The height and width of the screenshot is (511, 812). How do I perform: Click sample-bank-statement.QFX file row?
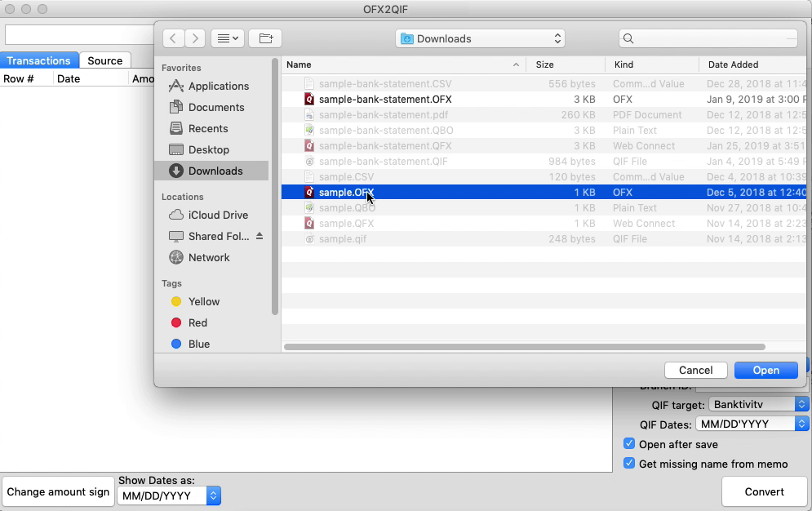[544, 146]
